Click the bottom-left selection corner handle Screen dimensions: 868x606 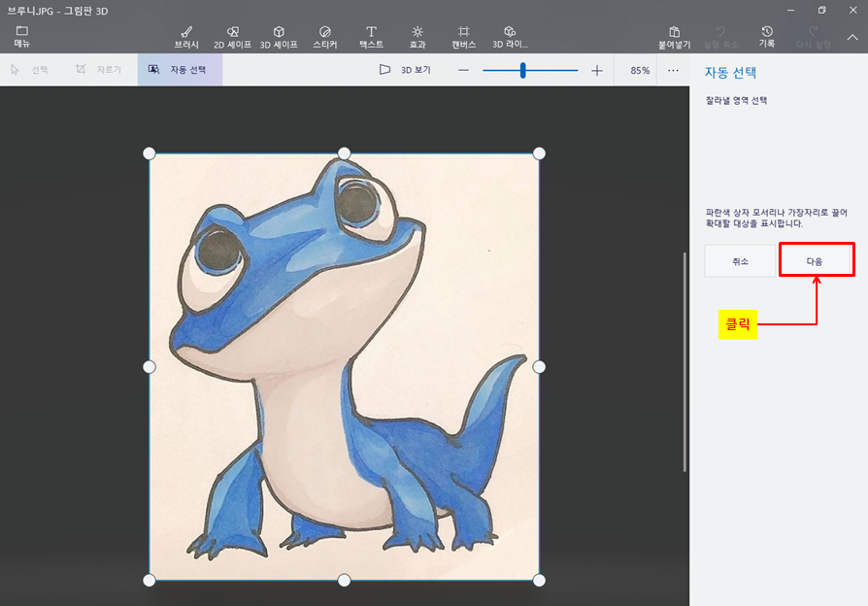point(149,580)
